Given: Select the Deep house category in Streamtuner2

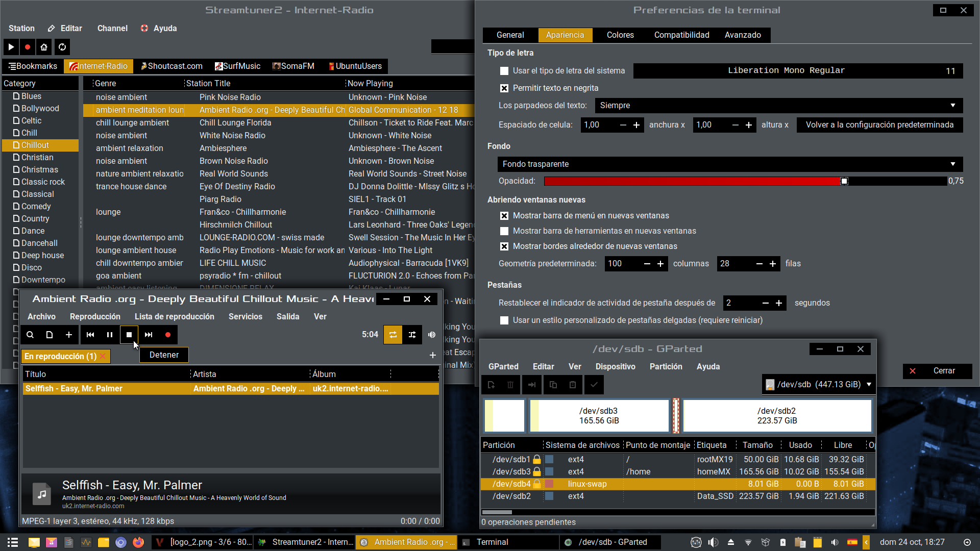Looking at the screenshot, I should point(42,256).
